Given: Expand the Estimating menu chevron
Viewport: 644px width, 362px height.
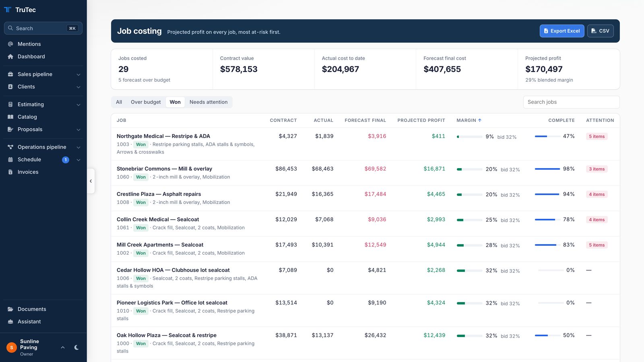Looking at the screenshot, I should (x=78, y=105).
